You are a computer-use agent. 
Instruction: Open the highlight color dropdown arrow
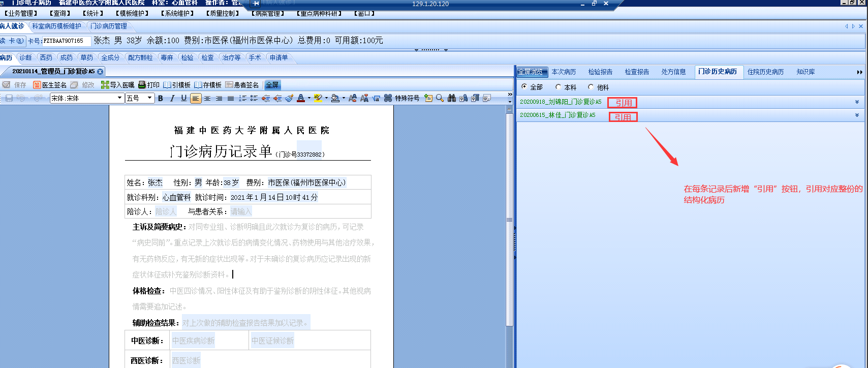pos(326,98)
